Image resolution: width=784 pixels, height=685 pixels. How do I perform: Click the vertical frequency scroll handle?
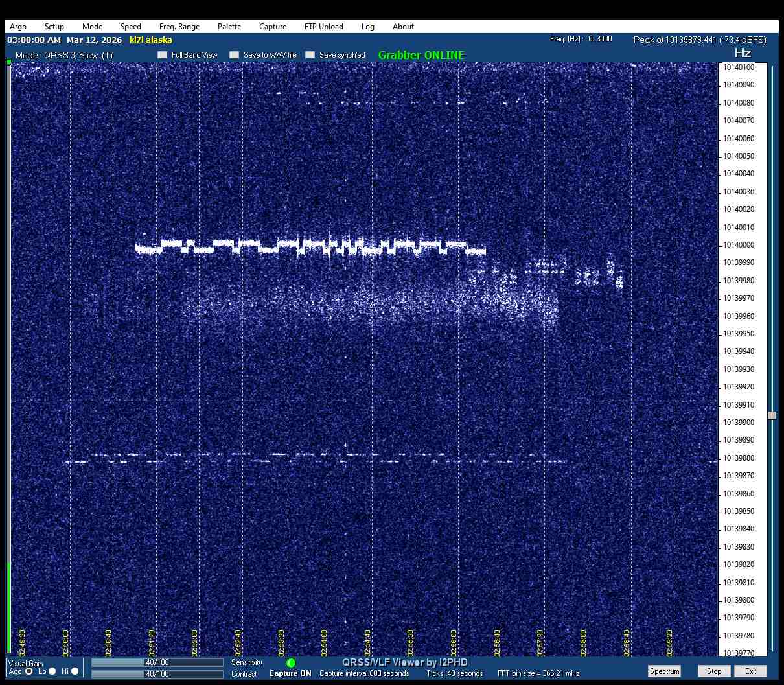[772, 415]
